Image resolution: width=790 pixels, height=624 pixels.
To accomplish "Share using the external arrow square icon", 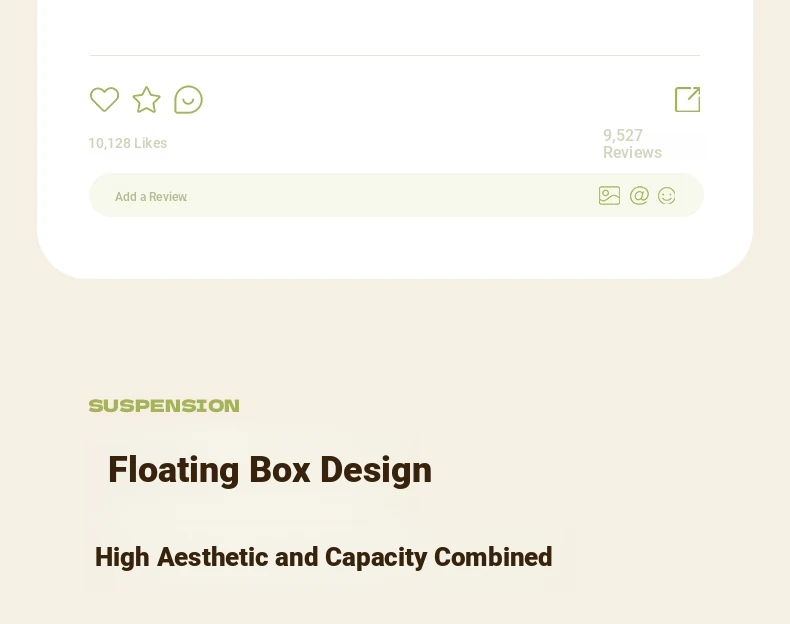I will click(688, 99).
